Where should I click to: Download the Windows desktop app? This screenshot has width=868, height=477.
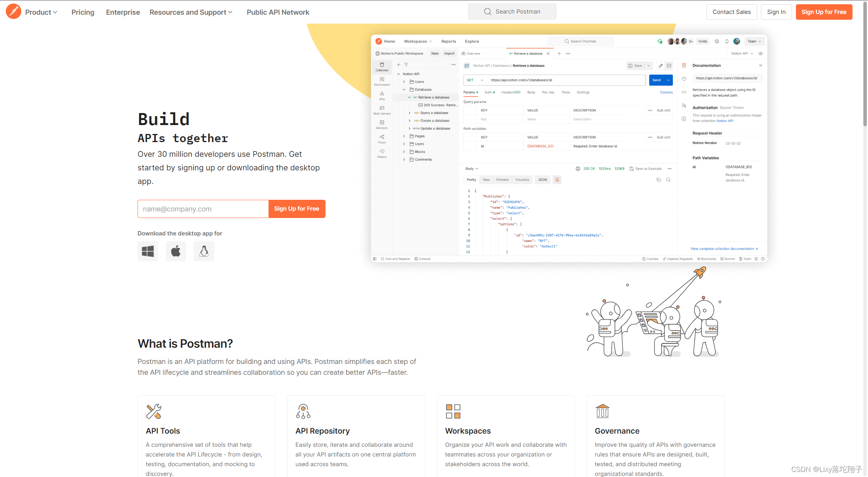148,251
